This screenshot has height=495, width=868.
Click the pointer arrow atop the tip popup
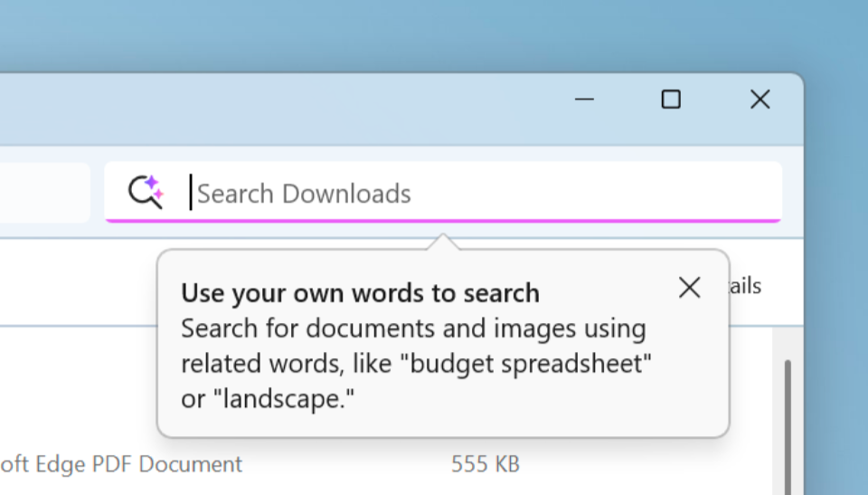(443, 243)
